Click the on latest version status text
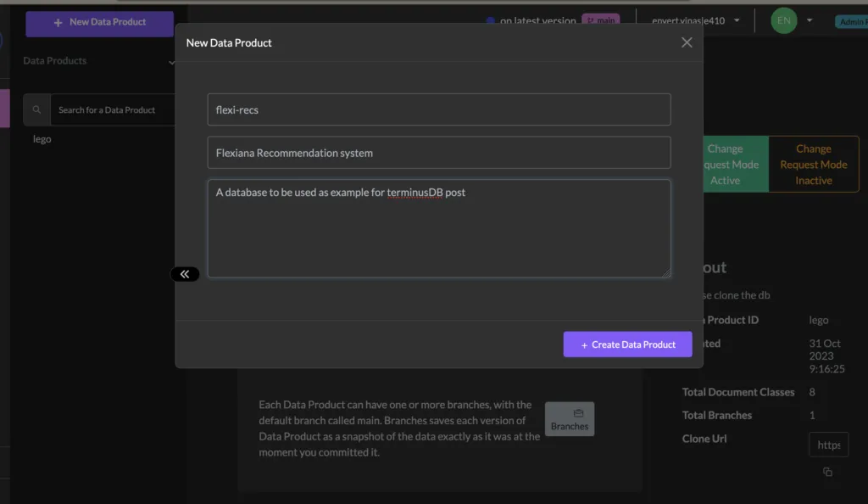This screenshot has height=504, width=868. pos(537,20)
